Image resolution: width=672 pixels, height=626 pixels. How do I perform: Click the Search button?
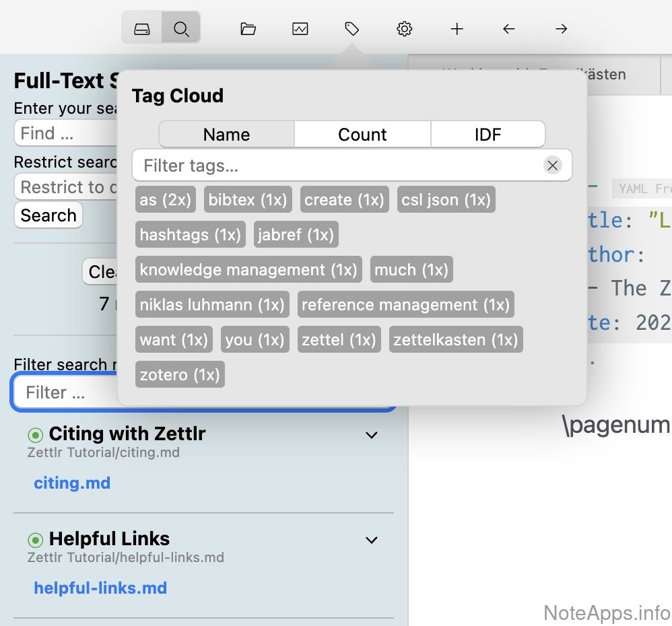point(48,215)
